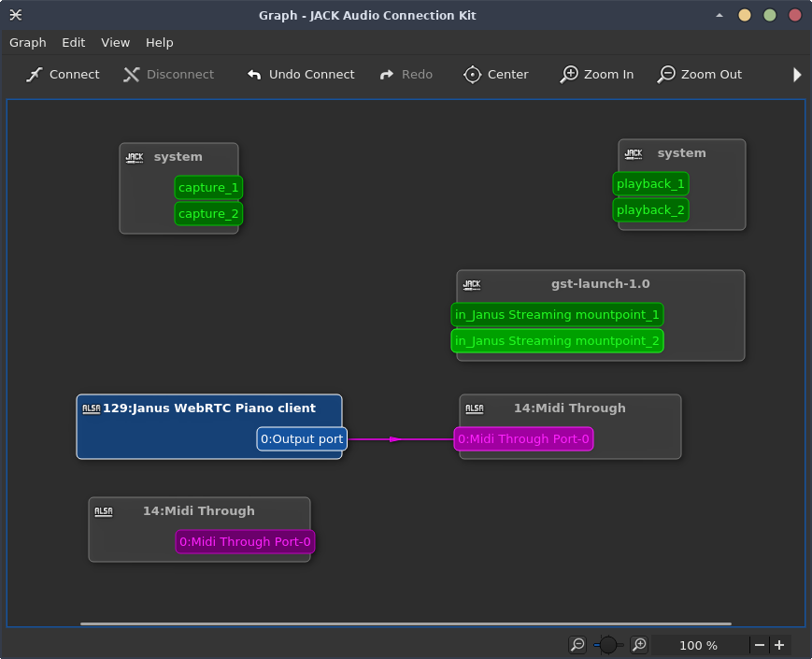Select in_Janus Streaming mountpoint_2 port
This screenshot has height=659, width=812.
(x=557, y=341)
